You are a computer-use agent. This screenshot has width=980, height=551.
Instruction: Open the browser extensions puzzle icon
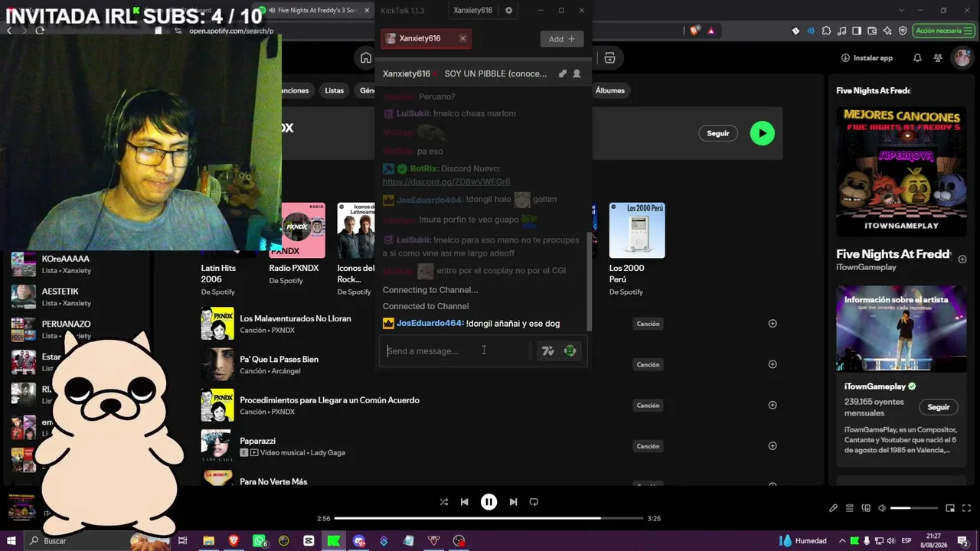[x=826, y=31]
